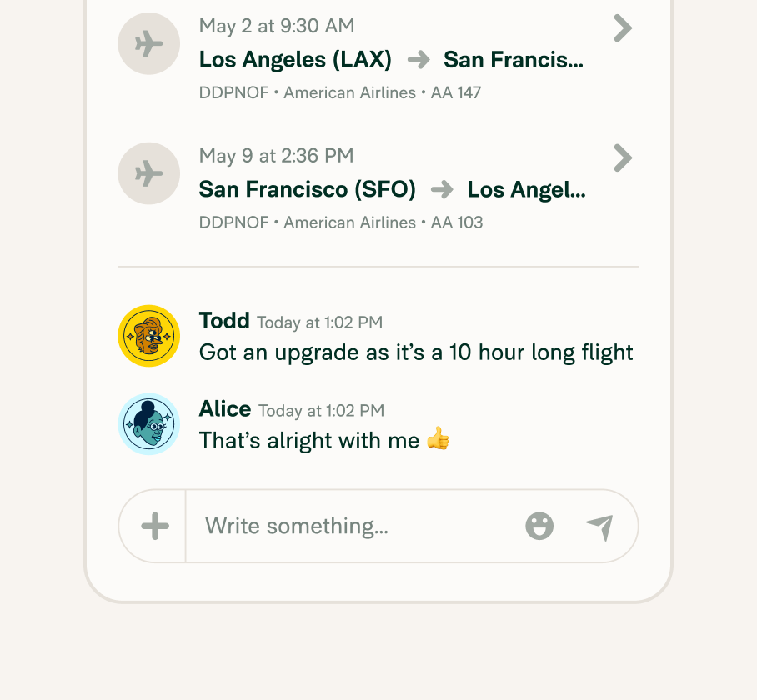Viewport: 757px width, 700px height.
Task: Select the Los Angeles (LAX) departure title
Action: pyautogui.click(x=295, y=60)
